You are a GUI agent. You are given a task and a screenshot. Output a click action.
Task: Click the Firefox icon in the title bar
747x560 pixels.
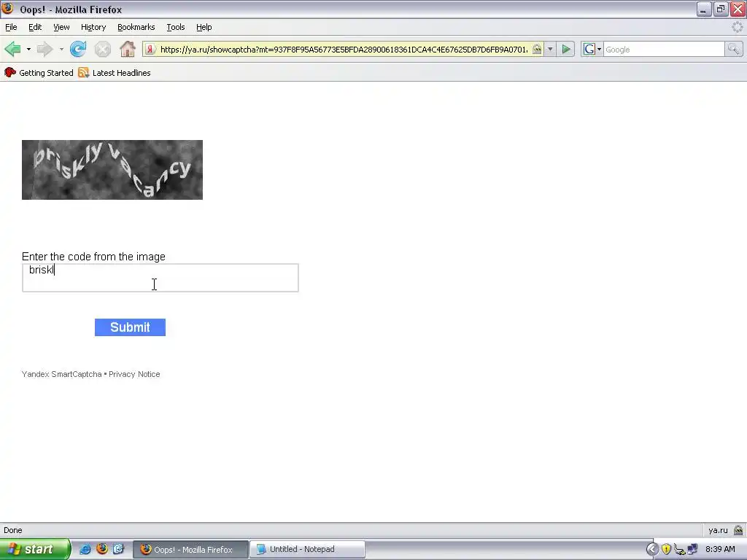pyautogui.click(x=7, y=9)
